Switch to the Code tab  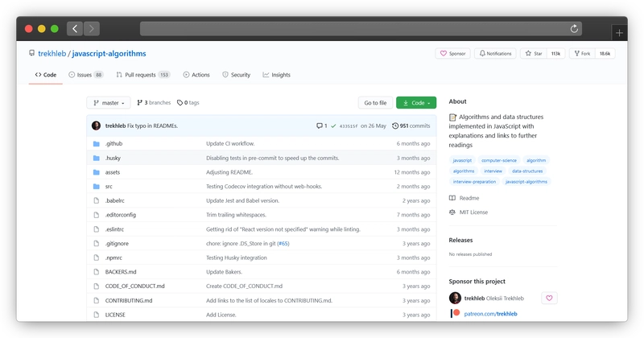[46, 75]
